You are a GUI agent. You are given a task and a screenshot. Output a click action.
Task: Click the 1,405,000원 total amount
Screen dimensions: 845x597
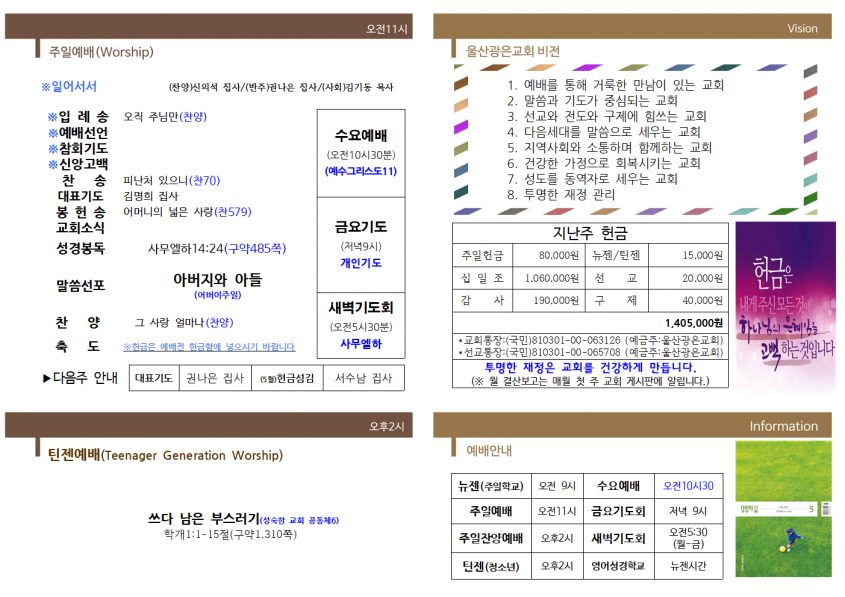tap(694, 323)
